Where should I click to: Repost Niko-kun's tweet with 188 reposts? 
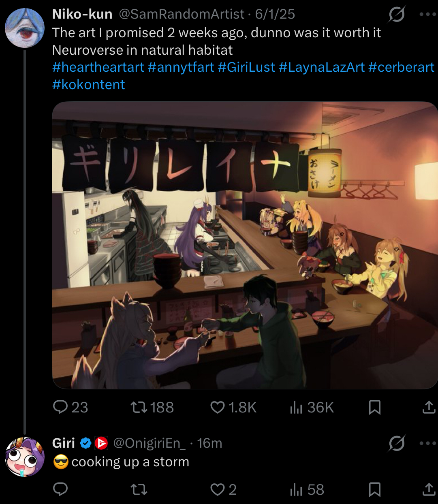click(x=139, y=407)
